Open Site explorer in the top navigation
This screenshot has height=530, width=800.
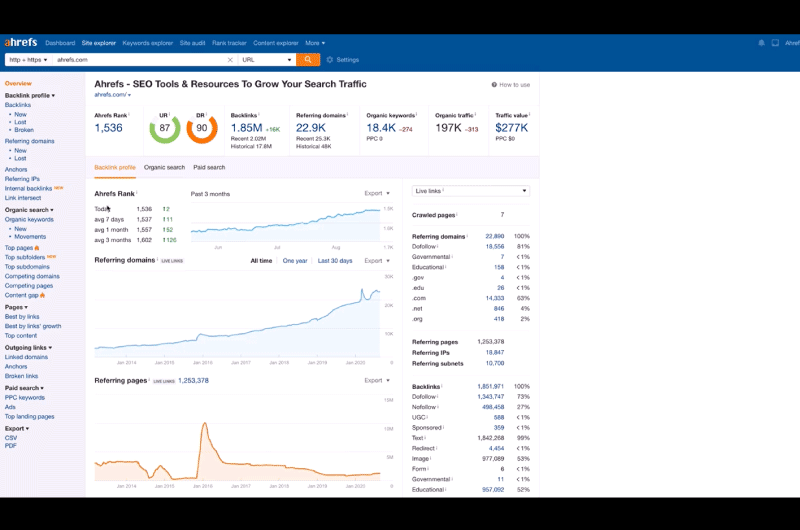tap(99, 43)
